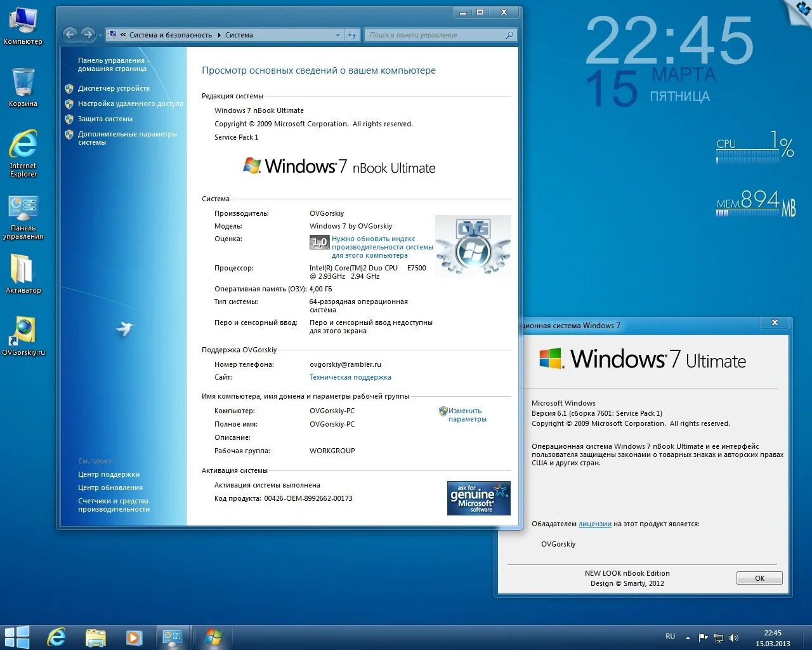Navigate to Система и безопасность breadcrumb
Screen dimensions: 812x650
(170, 35)
